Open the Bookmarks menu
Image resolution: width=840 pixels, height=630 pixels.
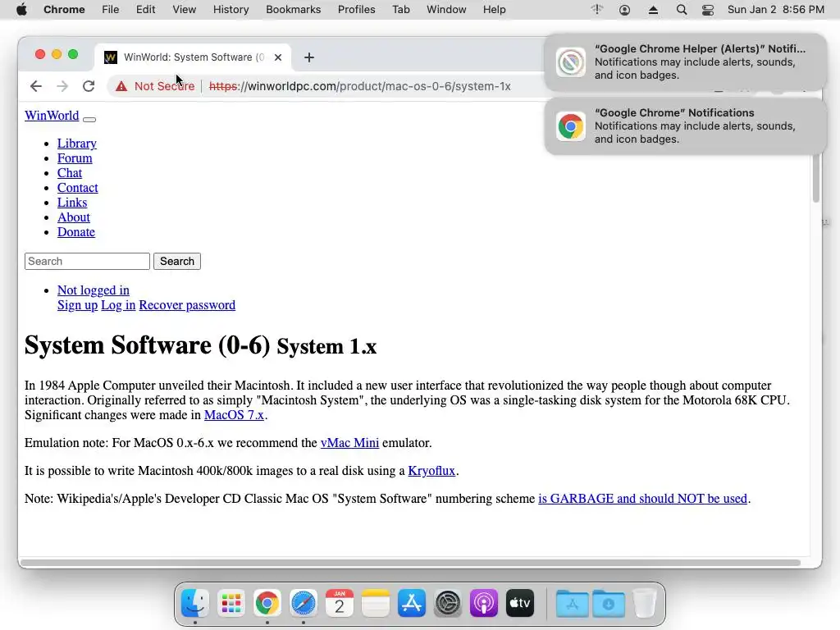click(x=294, y=10)
